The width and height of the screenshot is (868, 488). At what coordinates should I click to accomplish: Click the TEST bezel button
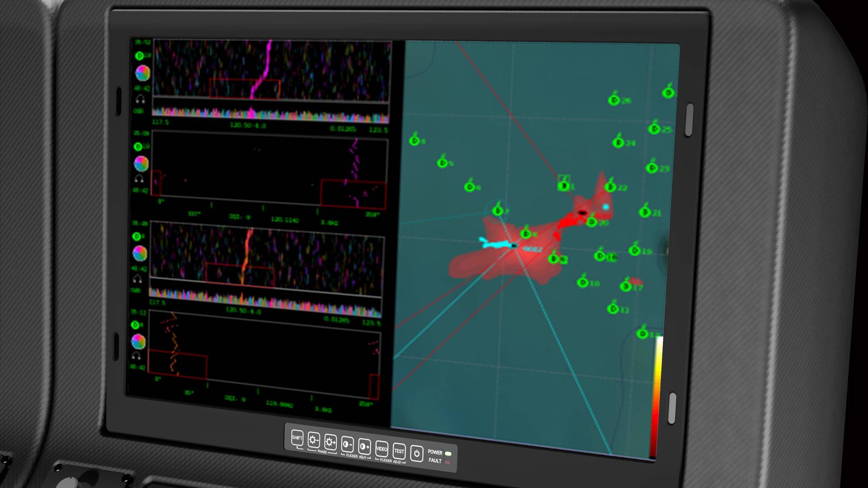pyautogui.click(x=399, y=451)
